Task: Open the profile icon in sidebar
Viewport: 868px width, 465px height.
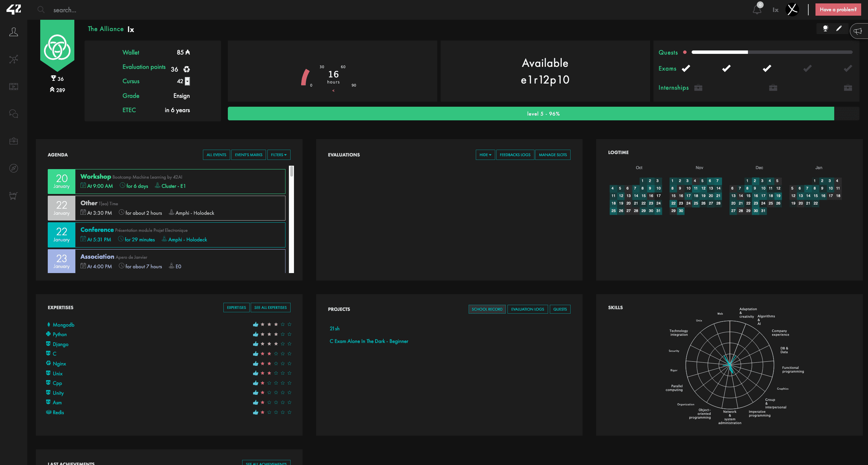Action: click(x=14, y=32)
